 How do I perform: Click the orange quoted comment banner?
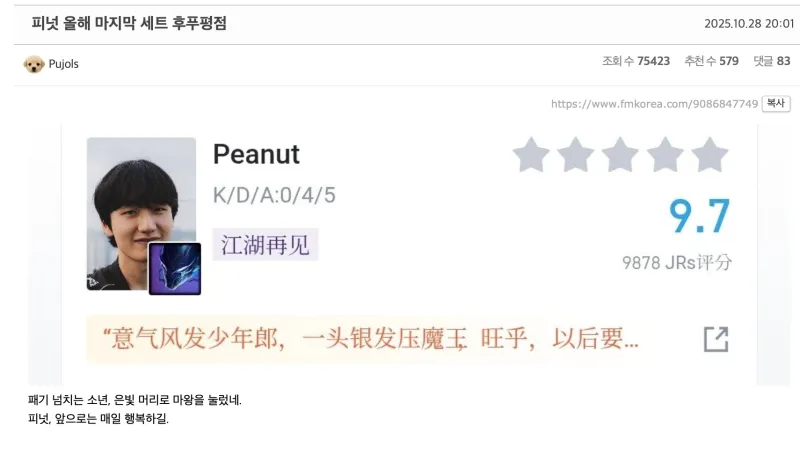coord(369,339)
